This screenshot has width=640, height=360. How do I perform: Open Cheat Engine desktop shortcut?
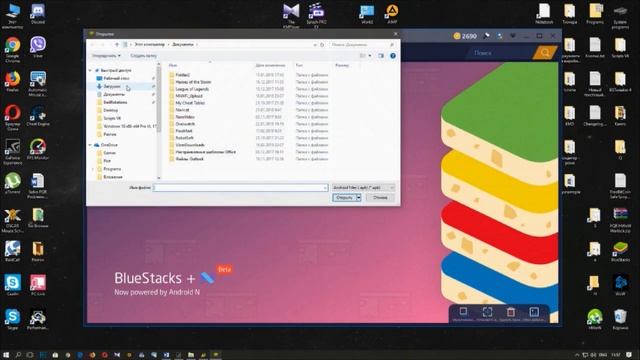(38, 116)
